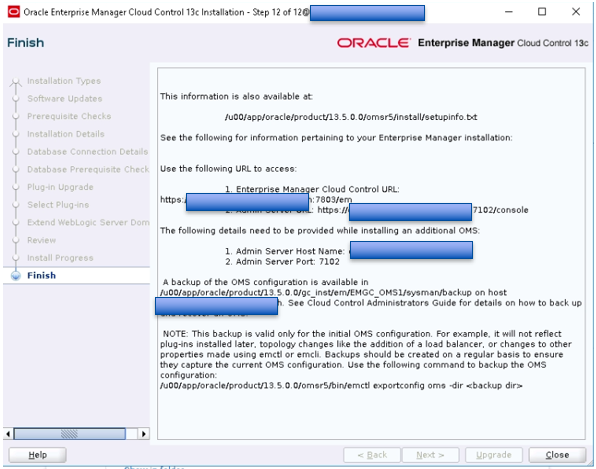Screen dimensions: 596x469
Task: Click the greyed-out Upgrade button
Action: coord(493,455)
